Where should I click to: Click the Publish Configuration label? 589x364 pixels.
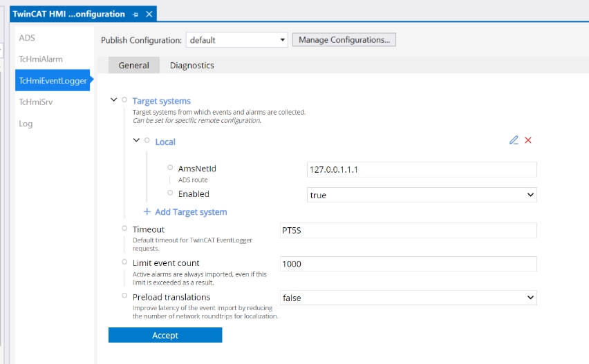coord(141,40)
